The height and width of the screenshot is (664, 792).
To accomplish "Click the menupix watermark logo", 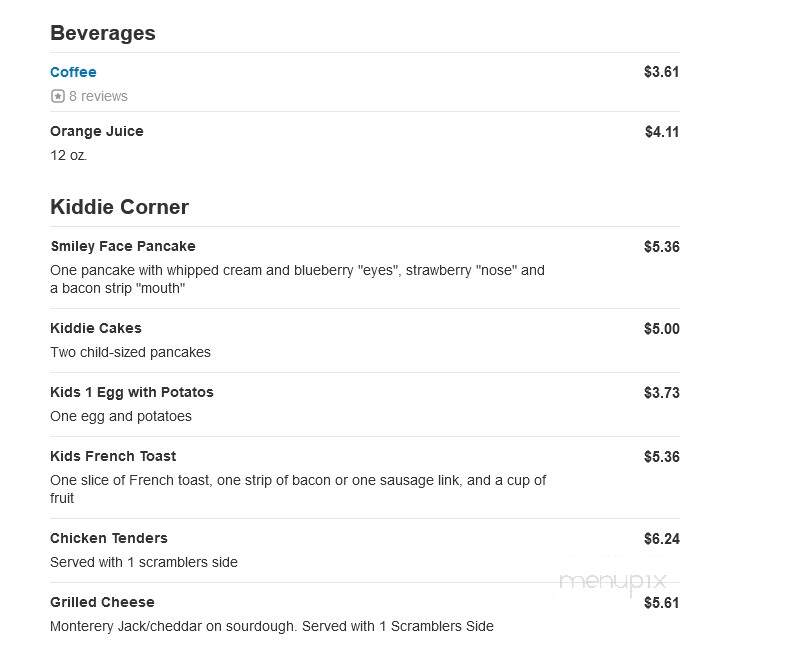I will (x=613, y=582).
